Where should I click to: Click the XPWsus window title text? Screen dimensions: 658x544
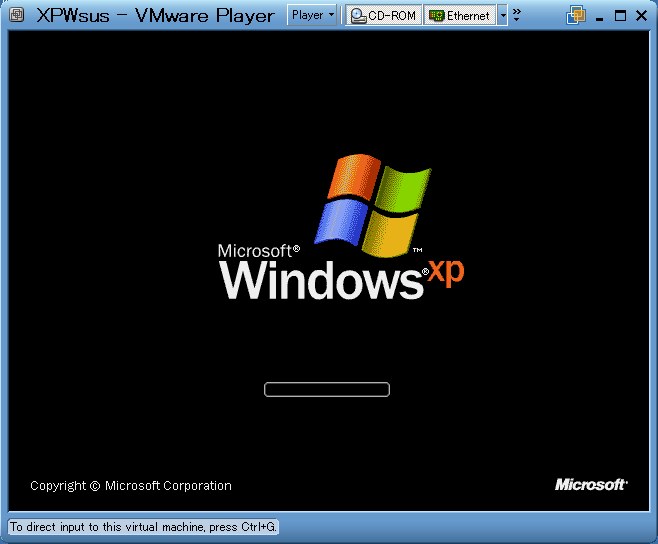pos(154,15)
